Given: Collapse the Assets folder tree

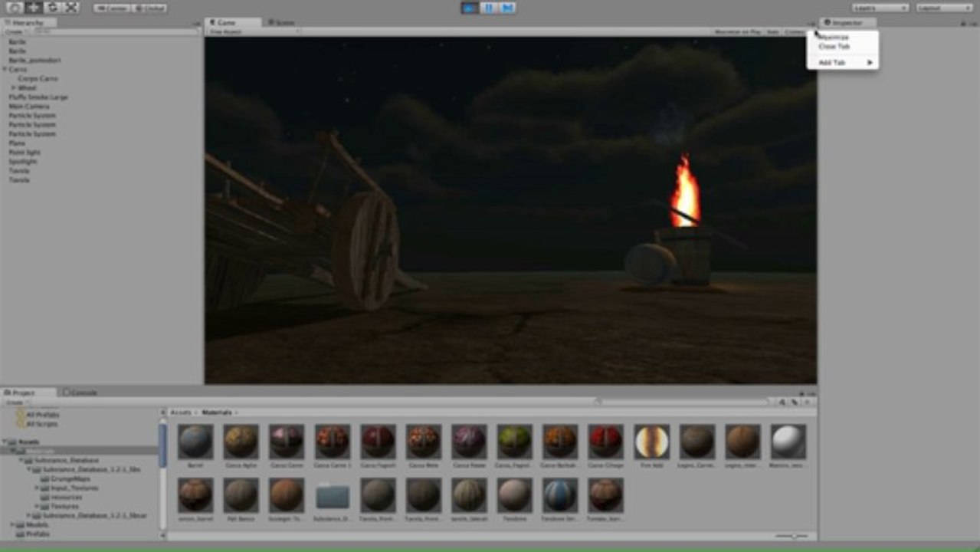Looking at the screenshot, I should click(x=5, y=442).
